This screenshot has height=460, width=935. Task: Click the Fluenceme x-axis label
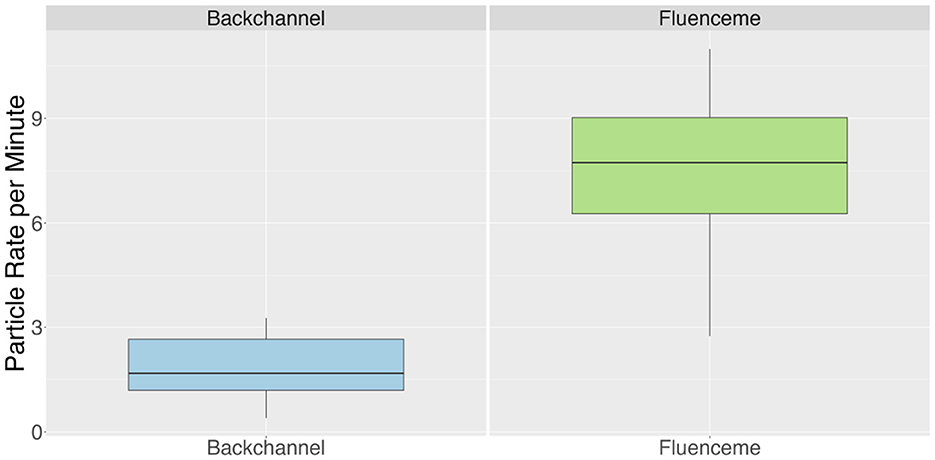pos(709,447)
